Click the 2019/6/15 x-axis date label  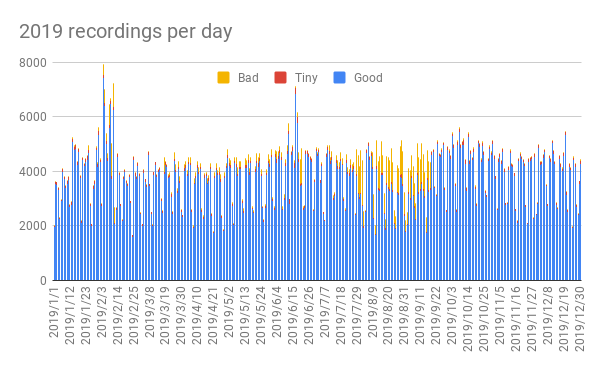coord(293,315)
